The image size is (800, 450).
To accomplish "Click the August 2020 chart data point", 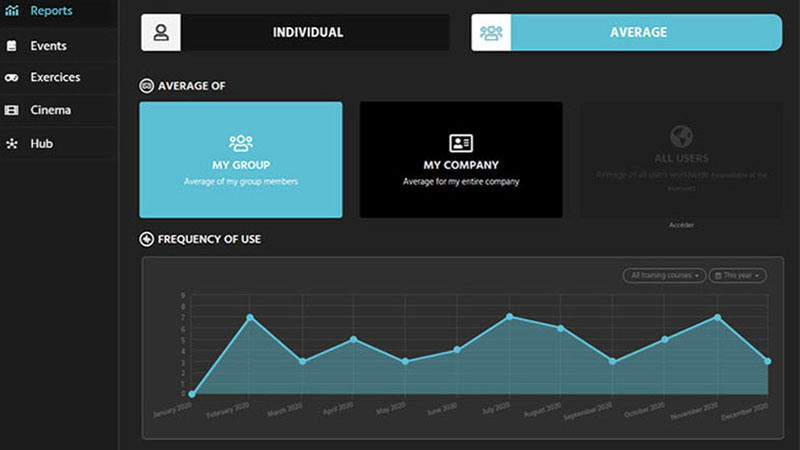I will click(561, 329).
